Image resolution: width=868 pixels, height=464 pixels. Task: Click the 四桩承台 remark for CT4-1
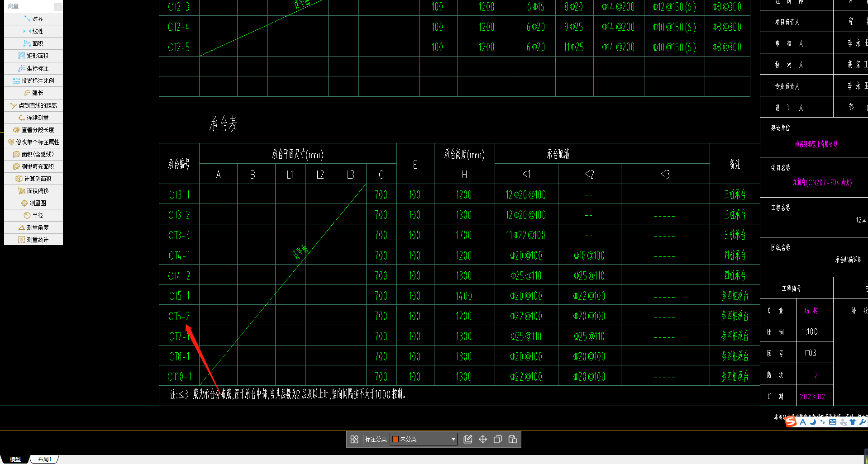(735, 256)
